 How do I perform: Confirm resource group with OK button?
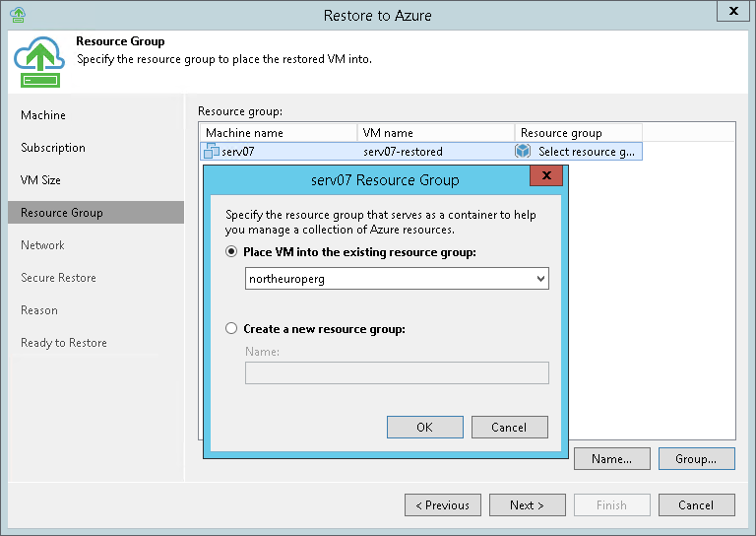[x=424, y=428]
